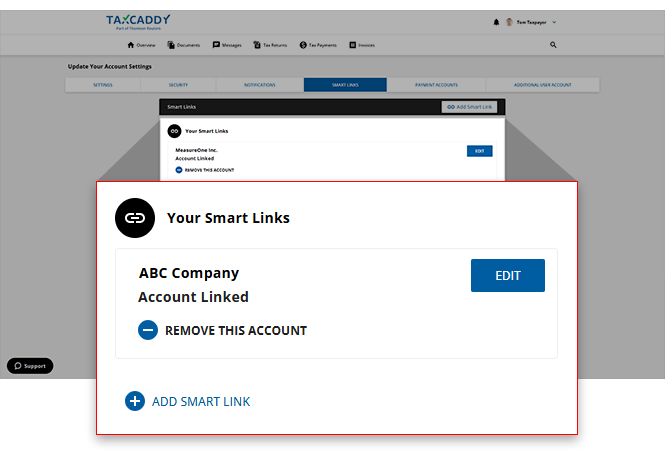Screen dimensions: 665x454
Task: Click the blue plus icon at bottom
Action: [x=135, y=401]
